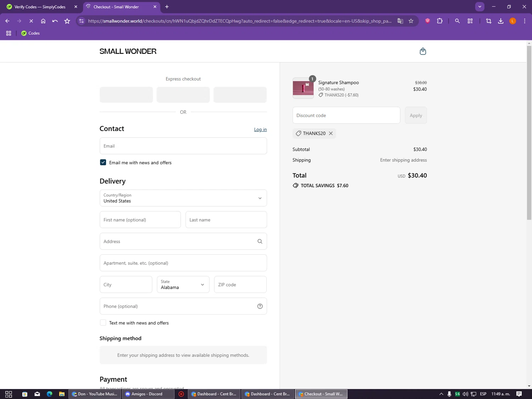Click the star icon beside the undo arrow
Viewport: 532px width, 399px height.
click(x=67, y=21)
